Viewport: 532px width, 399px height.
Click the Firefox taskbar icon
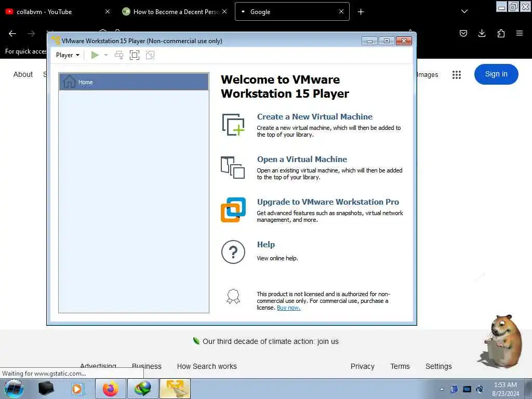pyautogui.click(x=111, y=389)
